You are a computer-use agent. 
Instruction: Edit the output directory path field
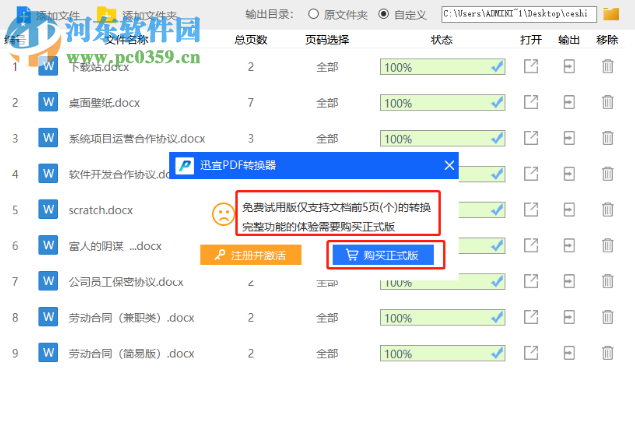519,14
